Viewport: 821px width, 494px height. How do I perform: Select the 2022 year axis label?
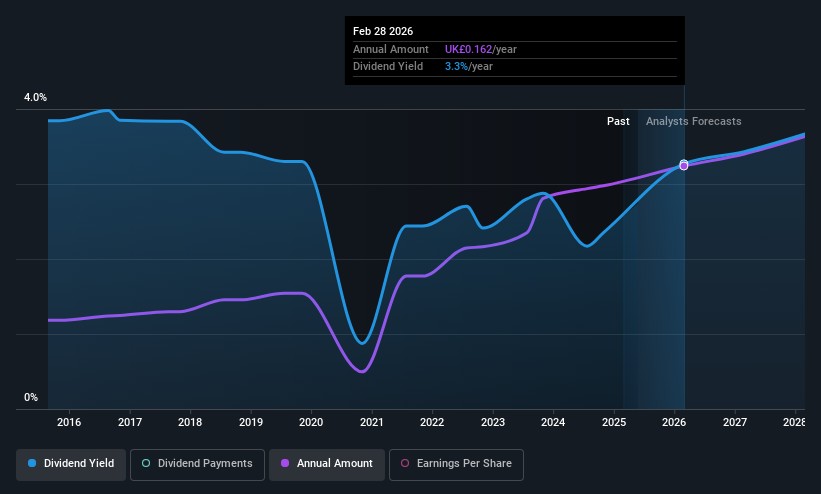(432, 423)
